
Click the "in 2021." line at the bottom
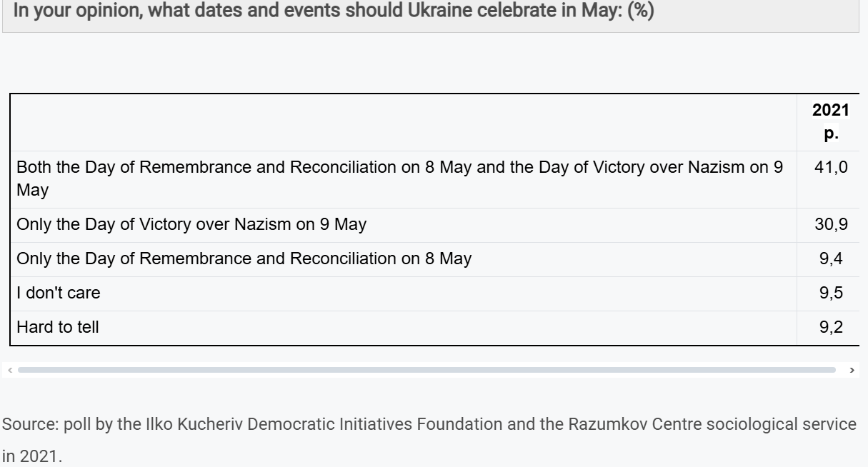(x=31, y=456)
